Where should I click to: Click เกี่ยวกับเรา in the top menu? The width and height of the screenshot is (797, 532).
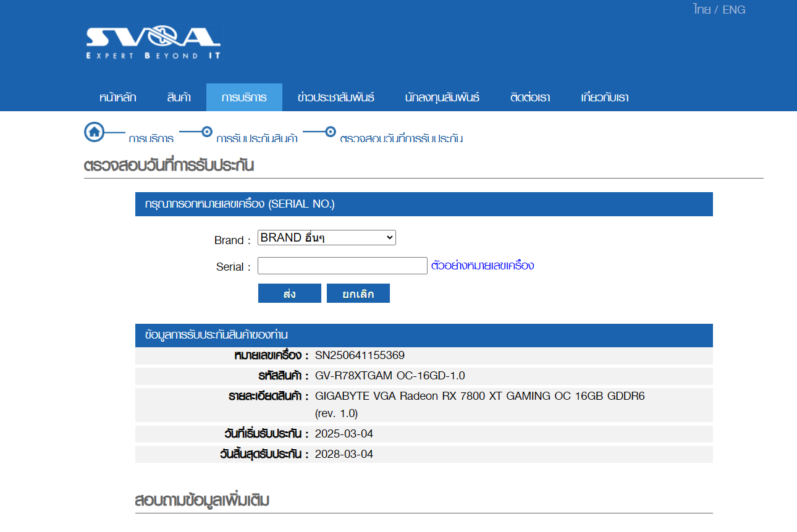(x=604, y=98)
